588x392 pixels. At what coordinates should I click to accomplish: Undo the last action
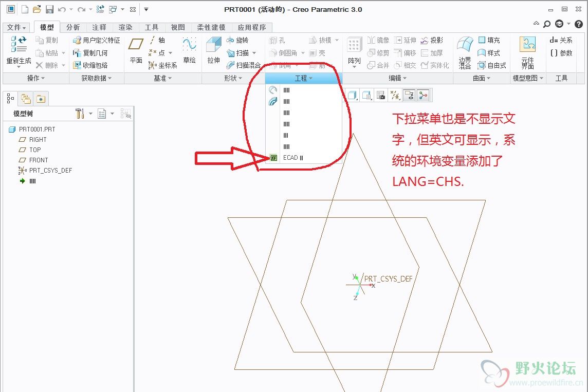point(62,9)
